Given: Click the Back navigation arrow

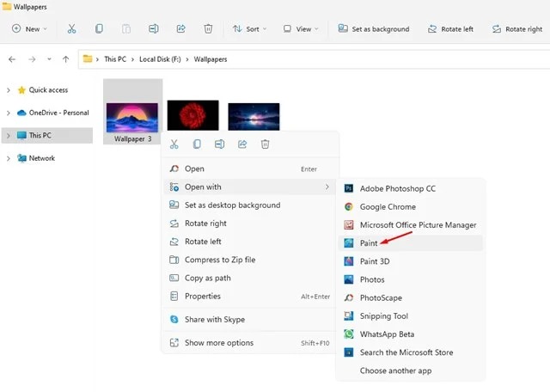Looking at the screenshot, I should [x=11, y=59].
